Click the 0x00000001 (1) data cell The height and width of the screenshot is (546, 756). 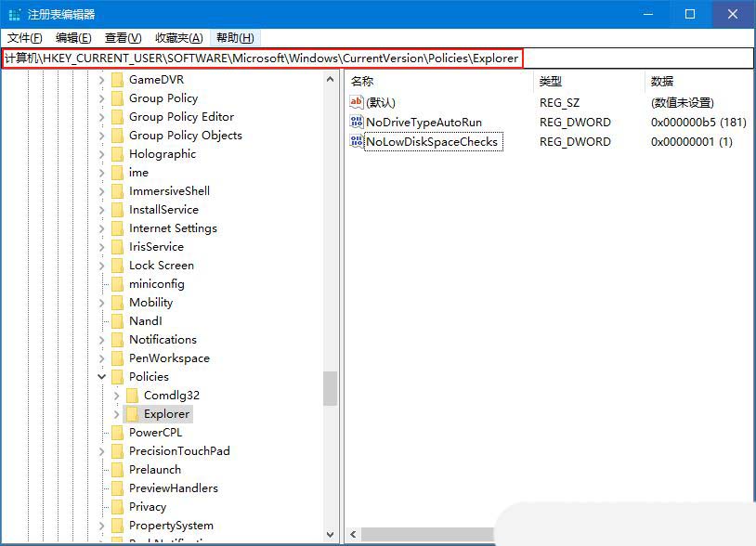click(x=691, y=142)
